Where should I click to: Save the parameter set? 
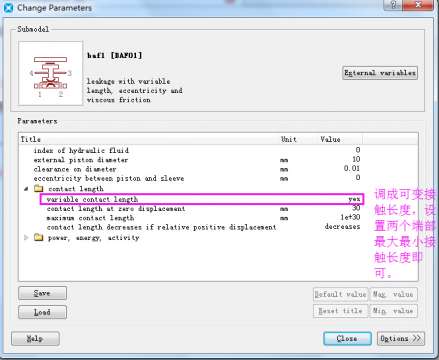click(42, 293)
